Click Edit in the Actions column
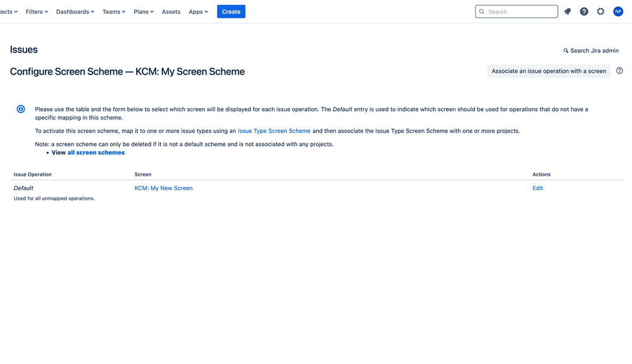The height and width of the screenshot is (364, 632). (x=537, y=188)
